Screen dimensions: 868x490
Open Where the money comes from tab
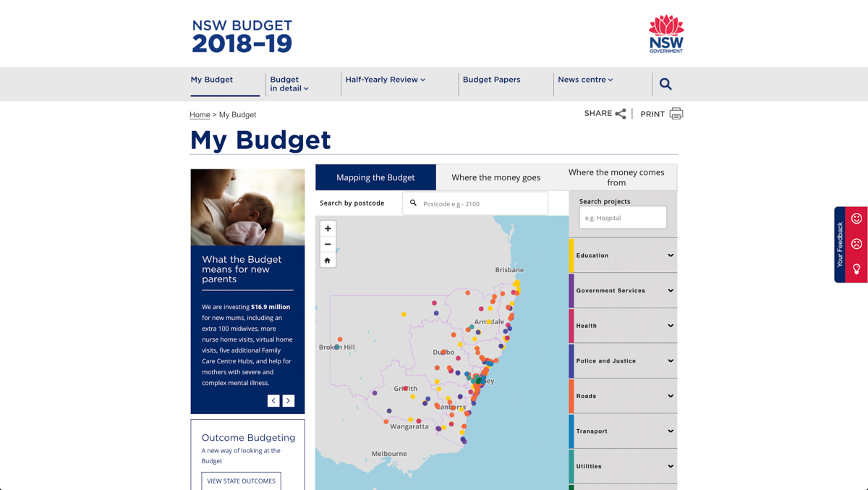pos(616,177)
